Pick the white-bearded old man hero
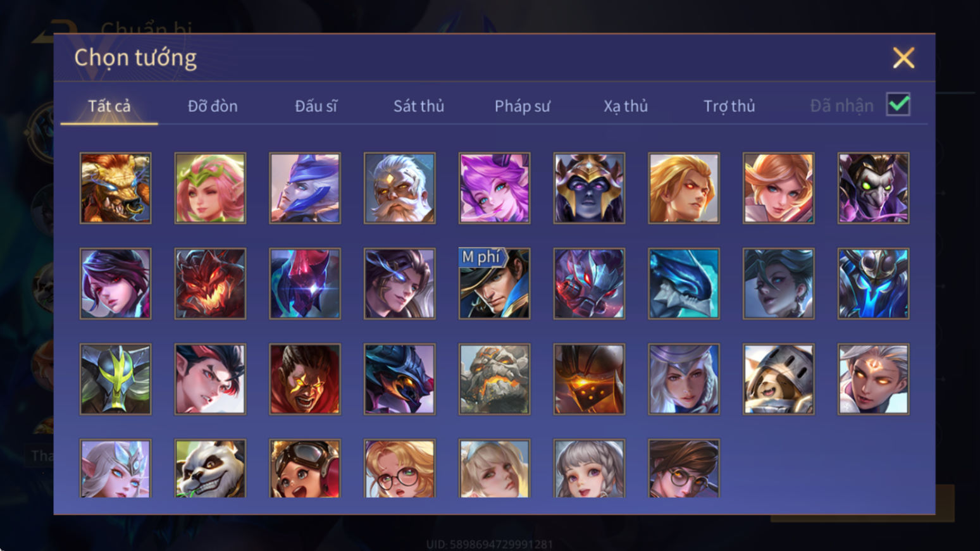Image resolution: width=980 pixels, height=551 pixels. 399,188
